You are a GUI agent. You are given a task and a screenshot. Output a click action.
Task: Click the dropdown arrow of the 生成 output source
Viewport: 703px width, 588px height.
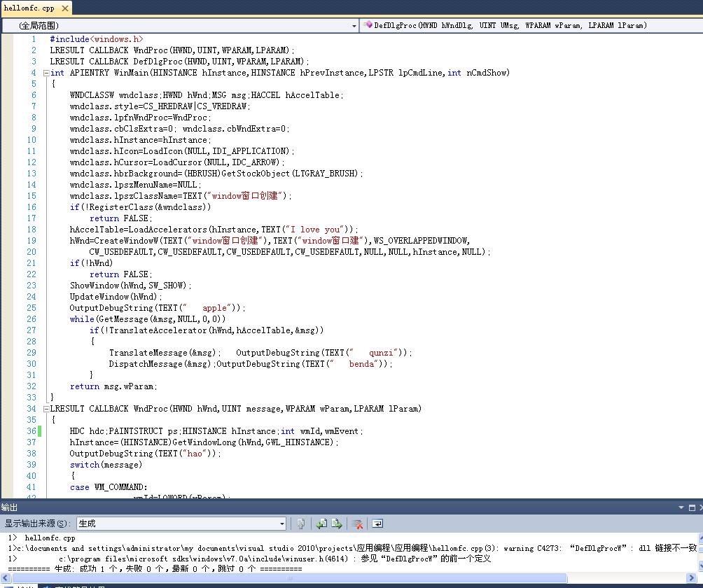(x=281, y=524)
